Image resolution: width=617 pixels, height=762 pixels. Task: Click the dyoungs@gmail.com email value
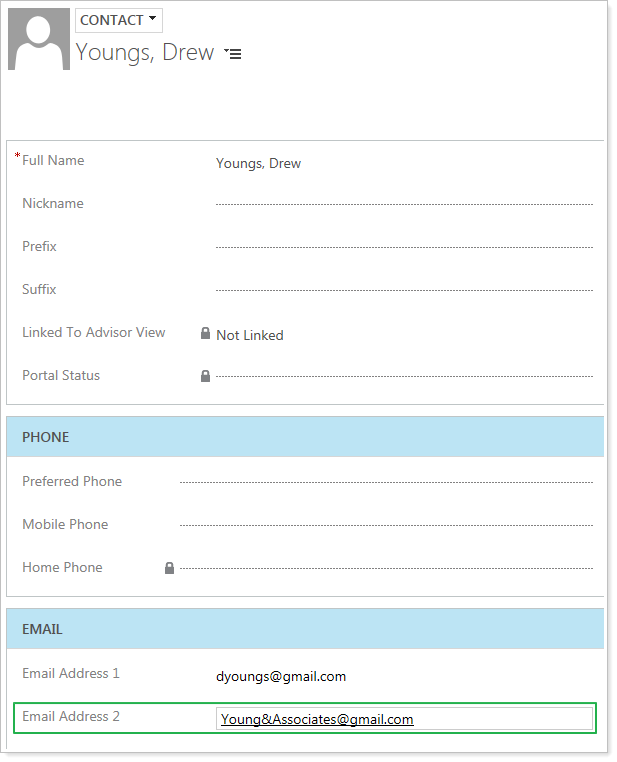(281, 676)
